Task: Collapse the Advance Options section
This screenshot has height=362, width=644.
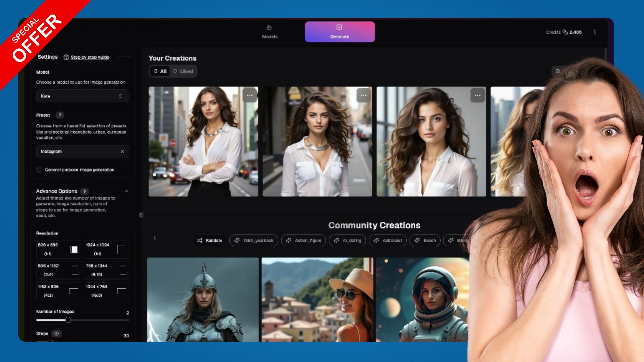Action: (127, 191)
